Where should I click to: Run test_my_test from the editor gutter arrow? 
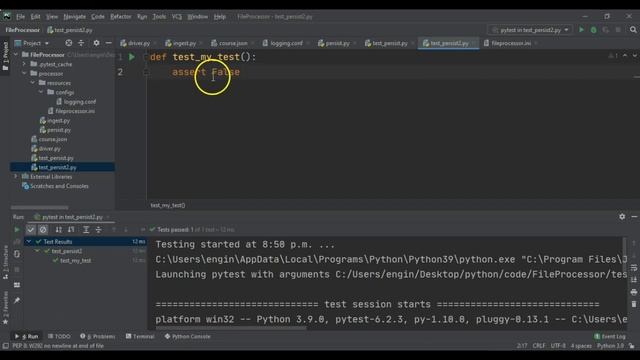[132, 57]
